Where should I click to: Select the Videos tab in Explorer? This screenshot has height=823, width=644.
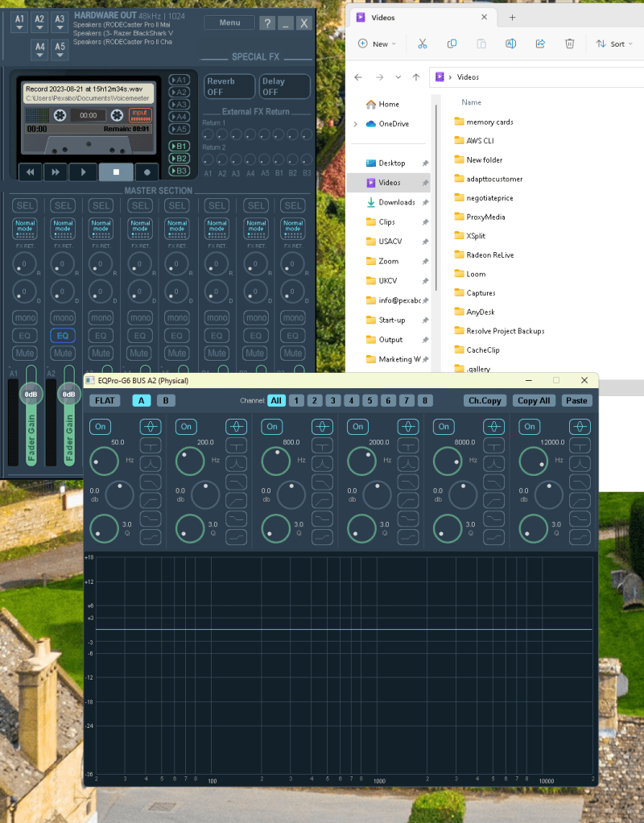point(420,18)
